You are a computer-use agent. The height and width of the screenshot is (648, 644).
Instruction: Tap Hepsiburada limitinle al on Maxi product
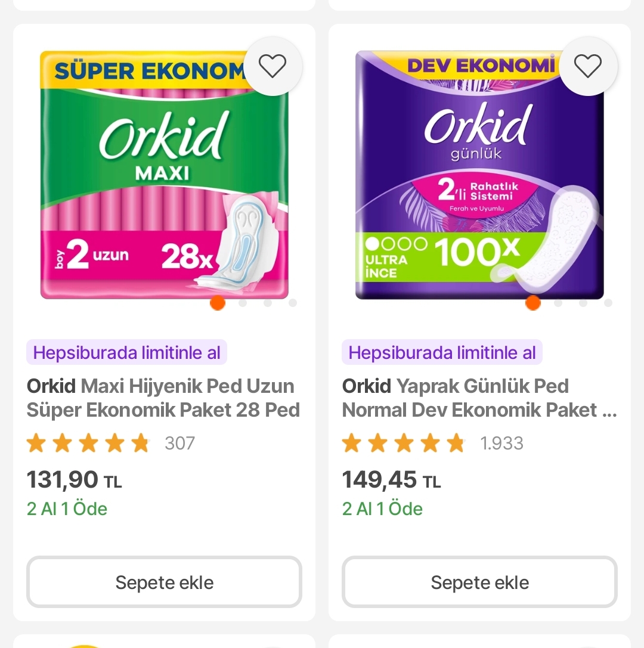click(x=126, y=352)
